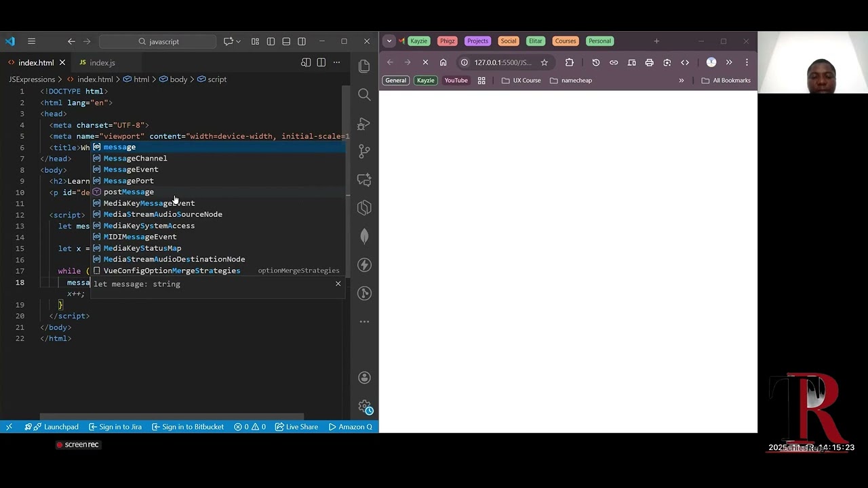This screenshot has width=868, height=488.
Task: Select script in the breadcrumb
Action: (x=217, y=79)
